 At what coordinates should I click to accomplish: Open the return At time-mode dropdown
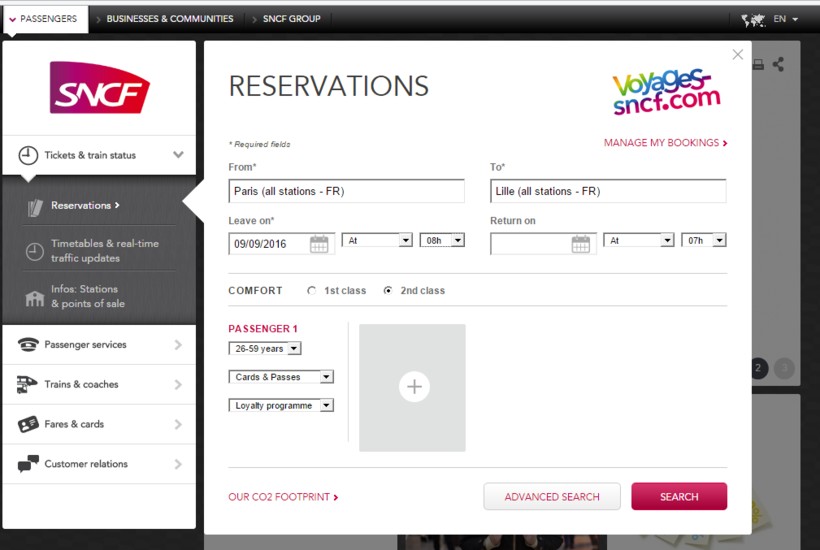tap(639, 240)
